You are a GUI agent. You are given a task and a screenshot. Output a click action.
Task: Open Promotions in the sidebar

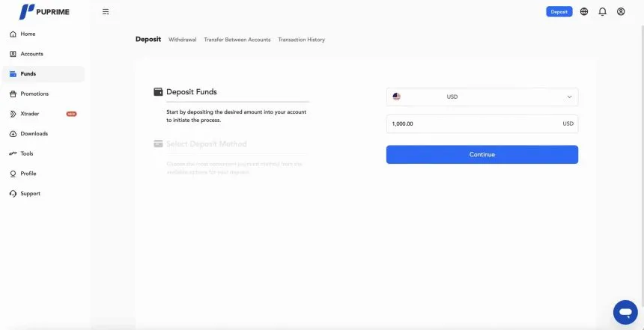(34, 94)
